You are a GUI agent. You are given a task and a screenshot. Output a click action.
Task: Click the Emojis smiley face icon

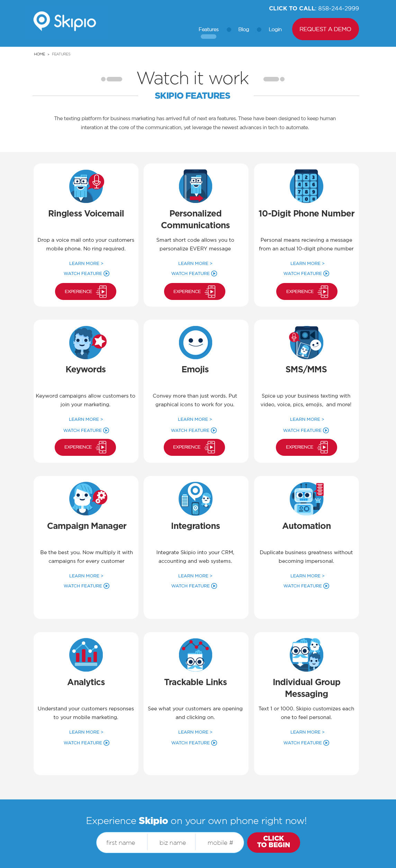[196, 343]
